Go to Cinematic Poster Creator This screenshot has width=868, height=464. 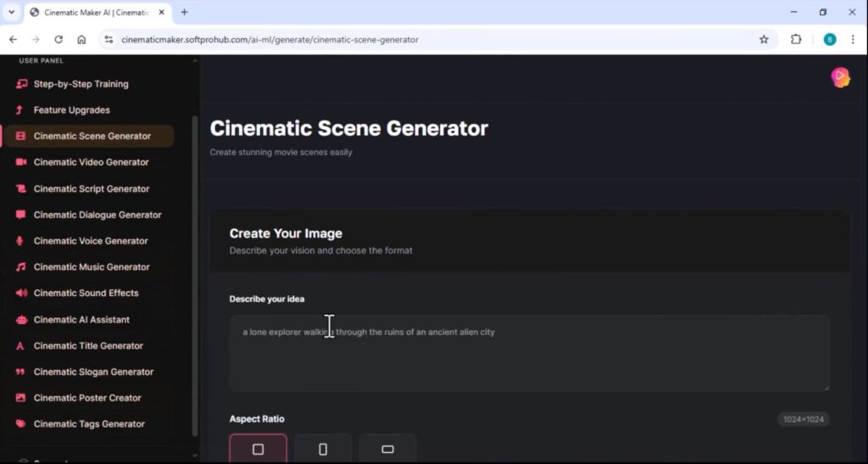click(x=87, y=398)
